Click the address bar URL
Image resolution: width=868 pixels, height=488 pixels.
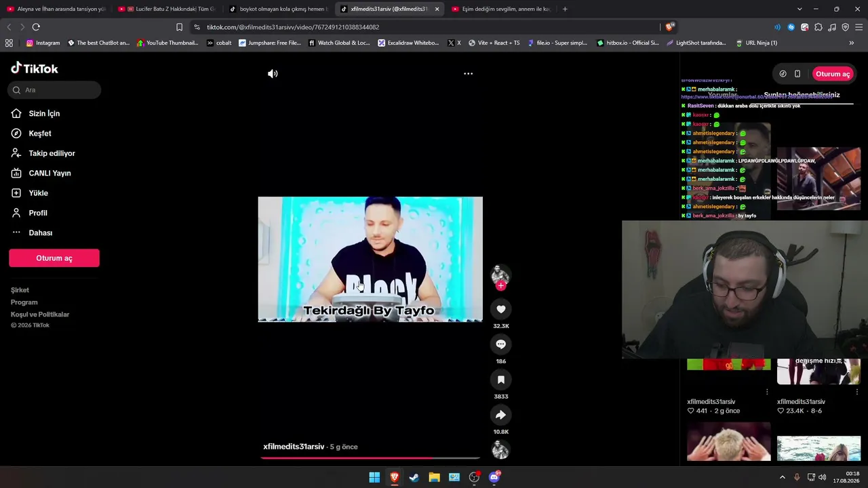(293, 27)
